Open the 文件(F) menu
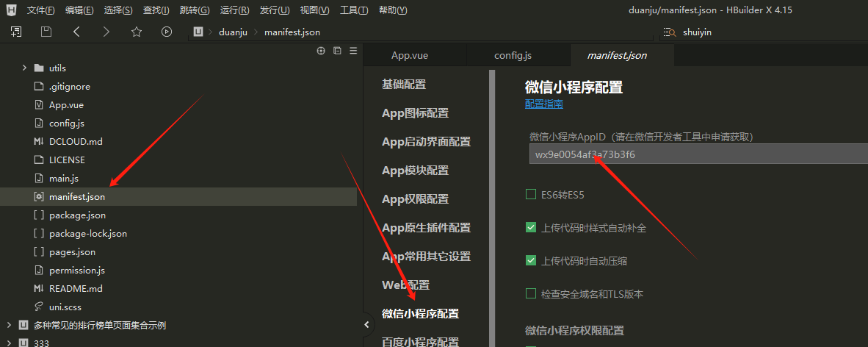The image size is (868, 347). 41,10
